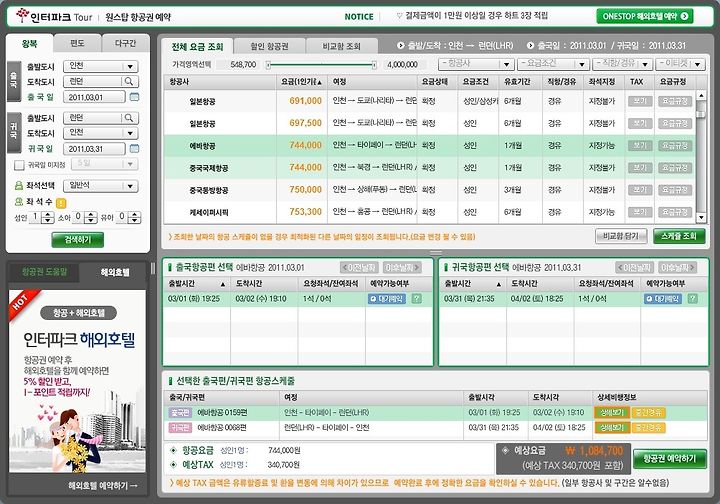The image size is (720, 504).
Task: Click yellow info icon beside 좌석수
Action: click(x=61, y=202)
